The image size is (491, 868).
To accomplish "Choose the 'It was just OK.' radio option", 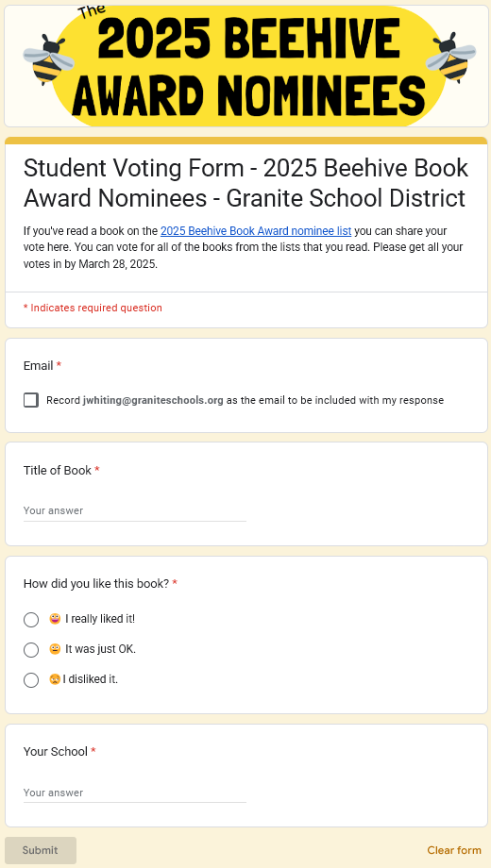I will 31,650.
